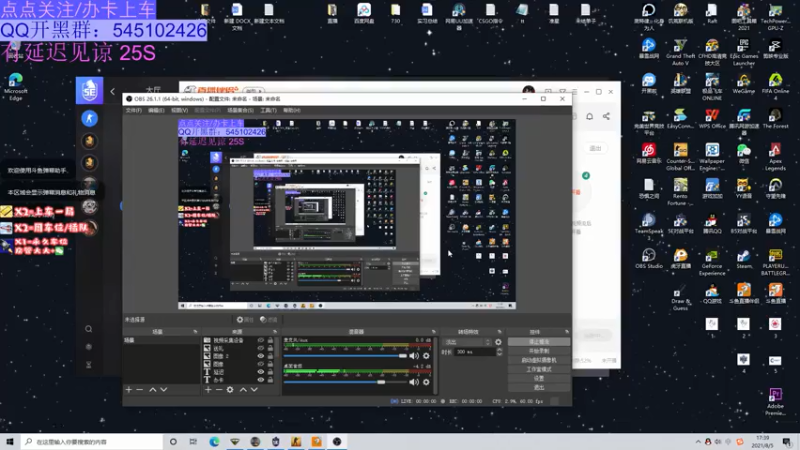Move scene down with the arrow
The image size is (800, 450).
click(x=164, y=390)
